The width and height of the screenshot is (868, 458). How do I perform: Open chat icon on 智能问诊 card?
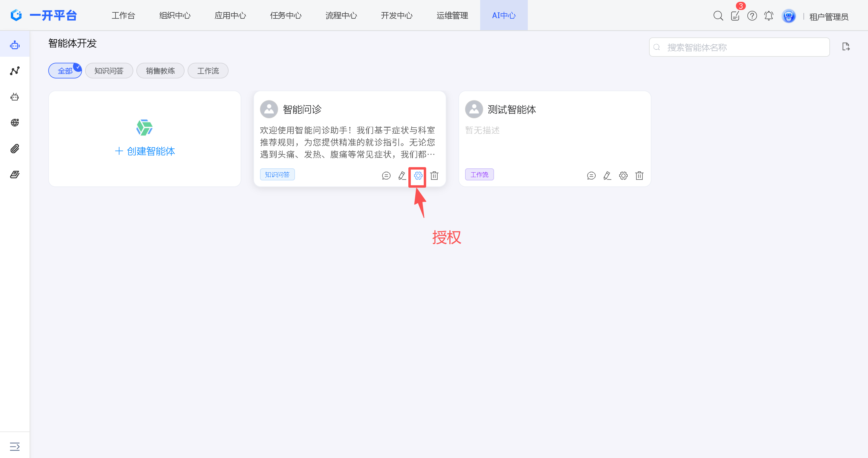point(386,176)
